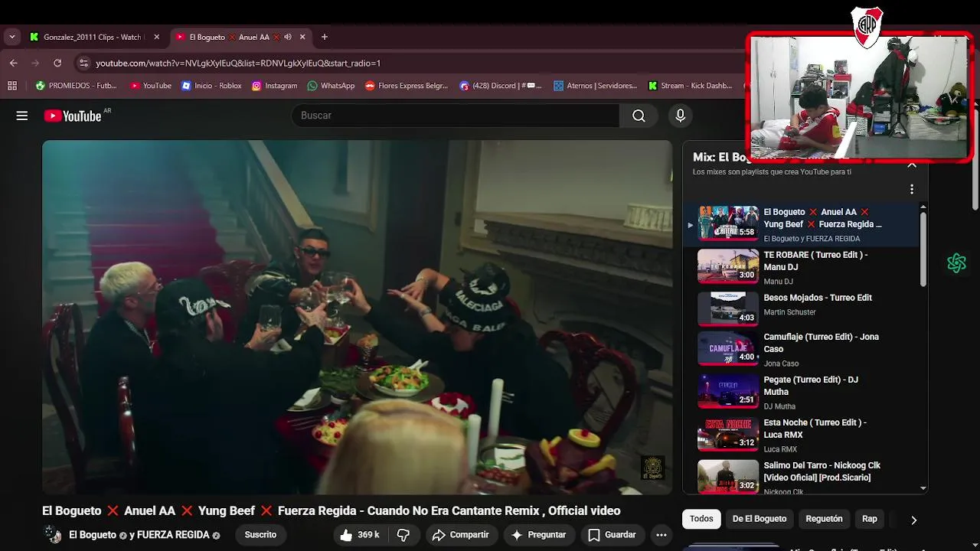Image resolution: width=980 pixels, height=551 pixels.
Task: Click the ChatGPT extension floating icon
Action: tap(956, 263)
